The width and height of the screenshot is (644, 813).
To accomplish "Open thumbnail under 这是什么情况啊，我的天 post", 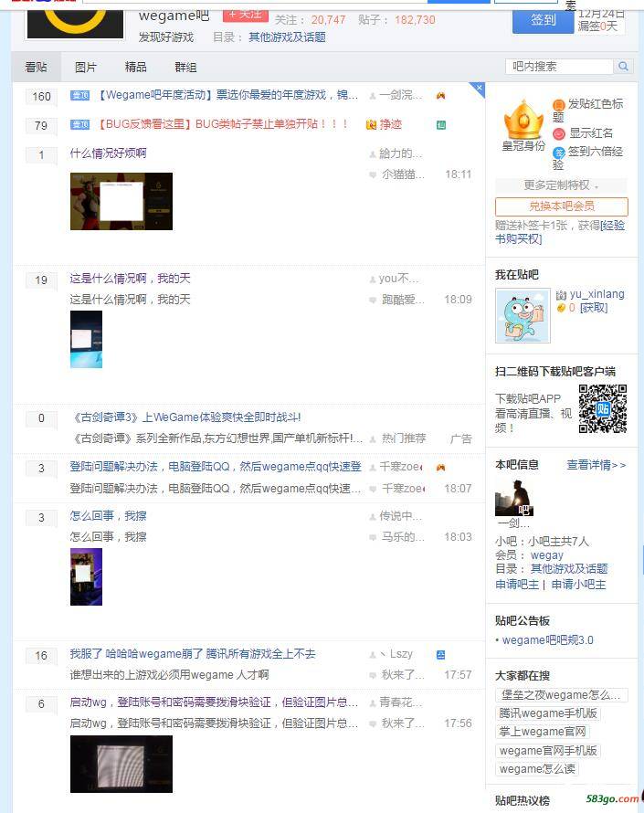I will (x=86, y=339).
